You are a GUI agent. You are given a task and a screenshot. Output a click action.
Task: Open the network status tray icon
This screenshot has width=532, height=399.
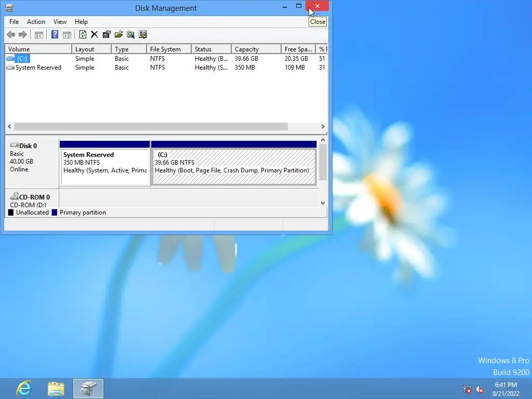tap(467, 389)
